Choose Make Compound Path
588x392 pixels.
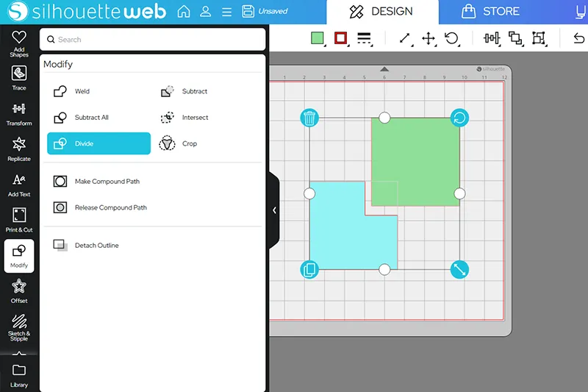click(x=107, y=182)
